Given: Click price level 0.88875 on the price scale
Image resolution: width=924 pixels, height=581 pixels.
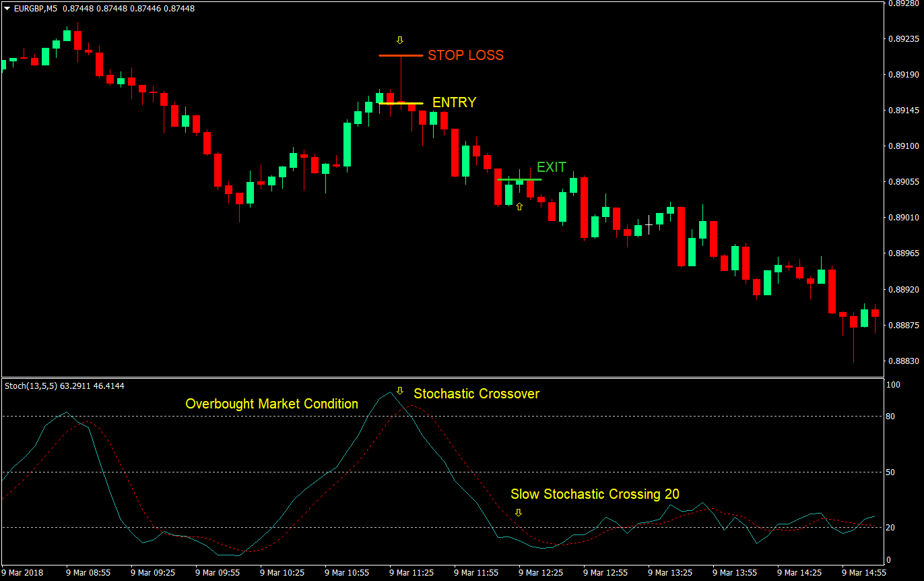Looking at the screenshot, I should point(904,326).
